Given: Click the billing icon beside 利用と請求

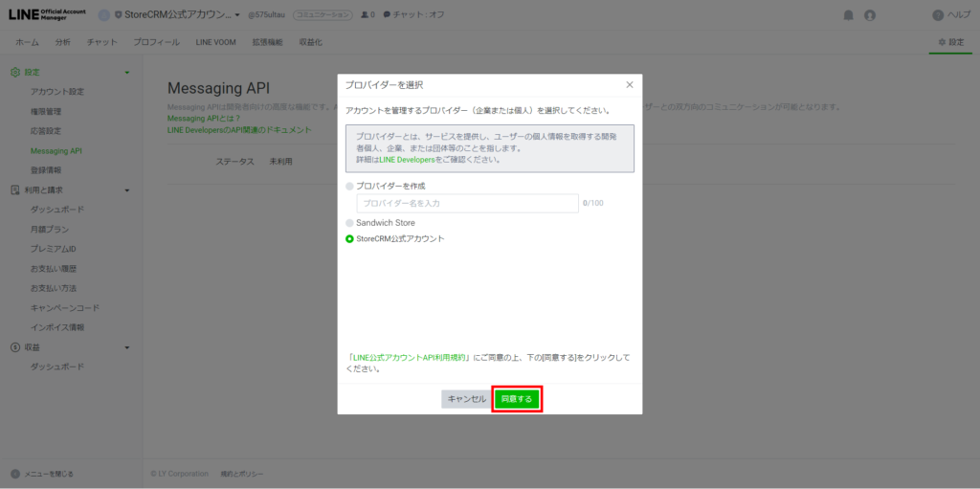Looking at the screenshot, I should click(x=15, y=190).
